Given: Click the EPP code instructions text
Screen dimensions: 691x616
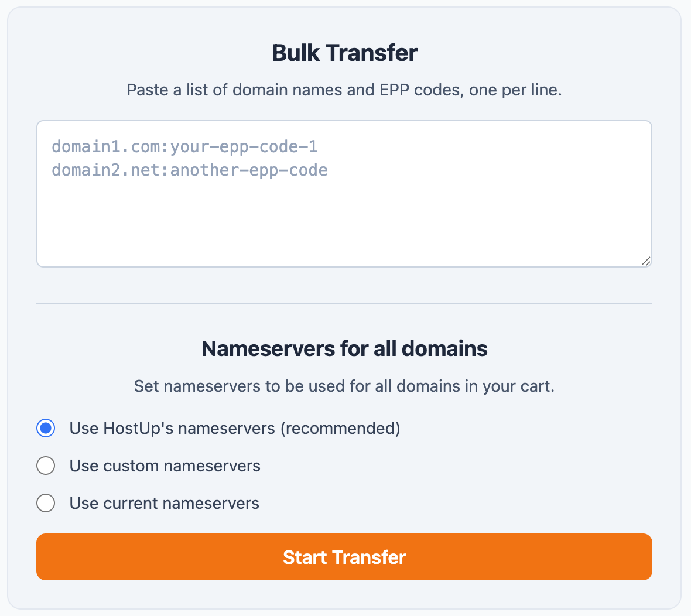Looking at the screenshot, I should [344, 90].
